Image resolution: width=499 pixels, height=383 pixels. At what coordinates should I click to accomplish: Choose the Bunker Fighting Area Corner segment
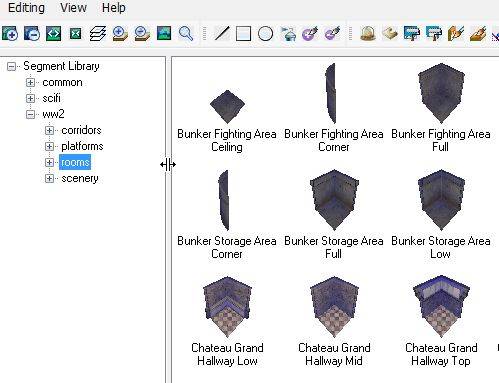(334, 108)
